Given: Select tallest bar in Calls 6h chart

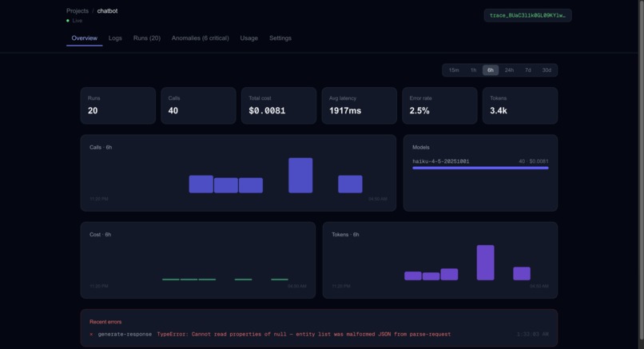Looking at the screenshot, I should click(x=300, y=176).
